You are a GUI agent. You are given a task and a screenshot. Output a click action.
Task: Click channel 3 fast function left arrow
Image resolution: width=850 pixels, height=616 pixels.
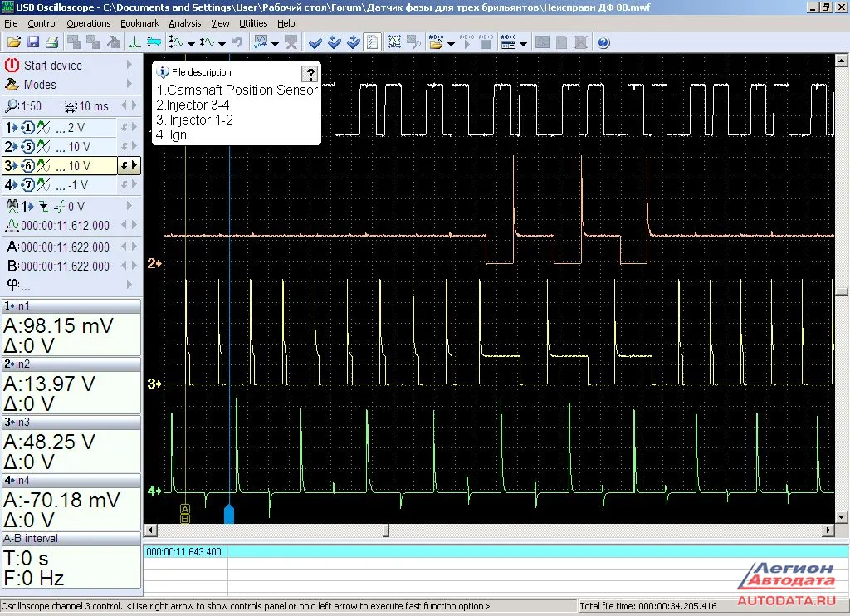[125, 165]
